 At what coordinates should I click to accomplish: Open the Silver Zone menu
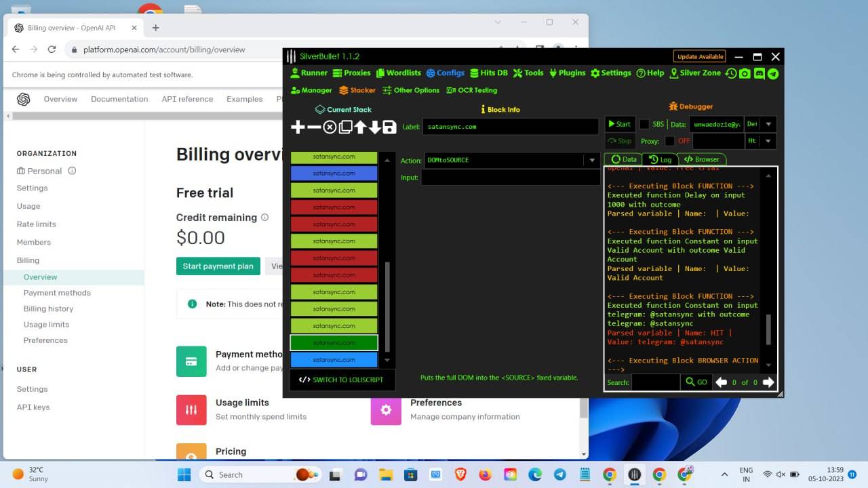(x=695, y=73)
